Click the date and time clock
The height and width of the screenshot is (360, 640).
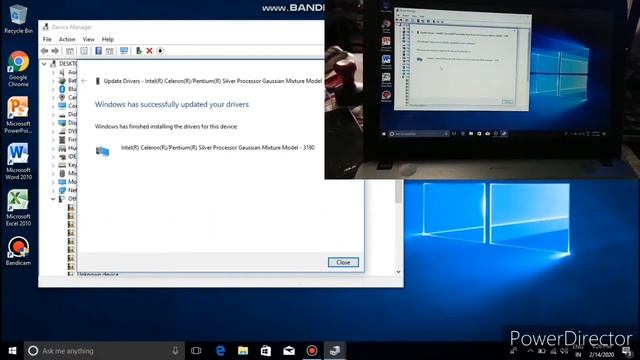tap(602, 351)
